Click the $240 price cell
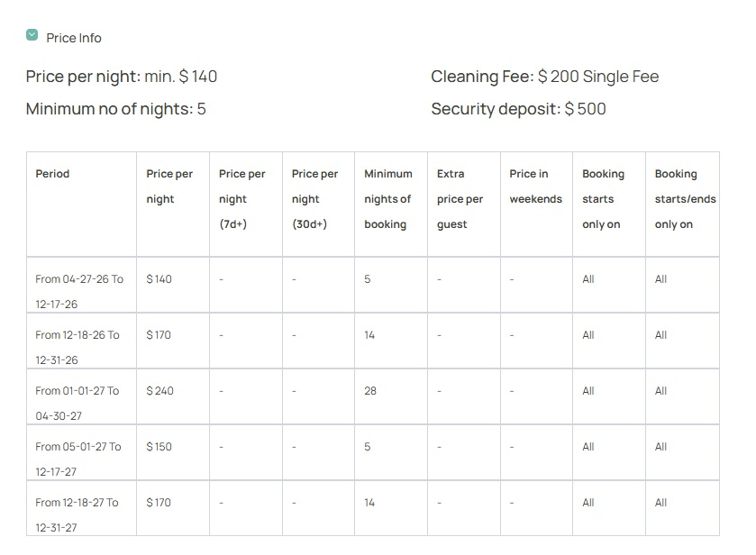This screenshot has height=555, width=756. click(173, 396)
